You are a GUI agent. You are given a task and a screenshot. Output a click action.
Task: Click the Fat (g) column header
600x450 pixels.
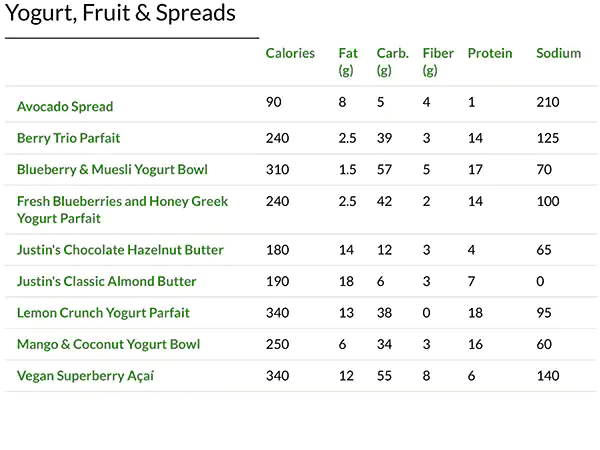[348, 61]
